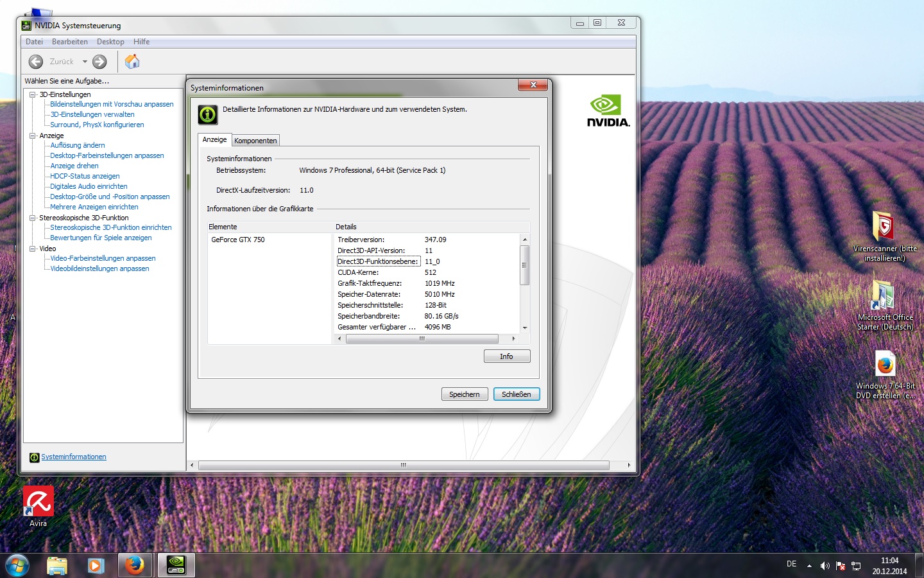The width and height of the screenshot is (924, 578).
Task: Open Auflösung ändern link
Action: coord(78,145)
